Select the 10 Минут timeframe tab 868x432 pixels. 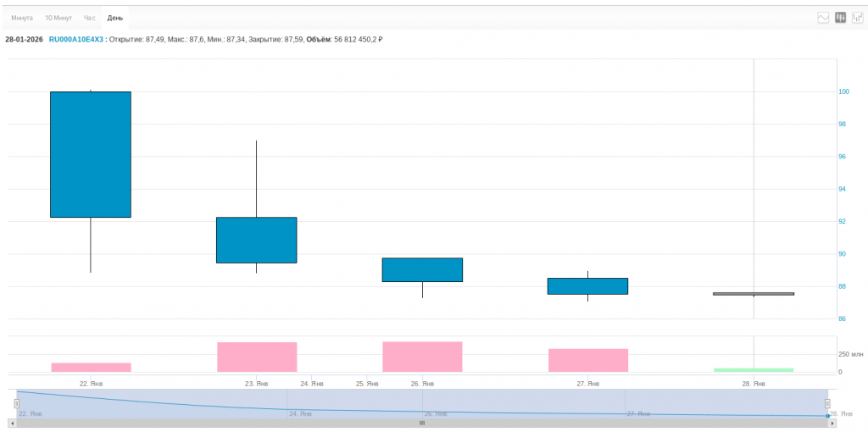pos(58,18)
